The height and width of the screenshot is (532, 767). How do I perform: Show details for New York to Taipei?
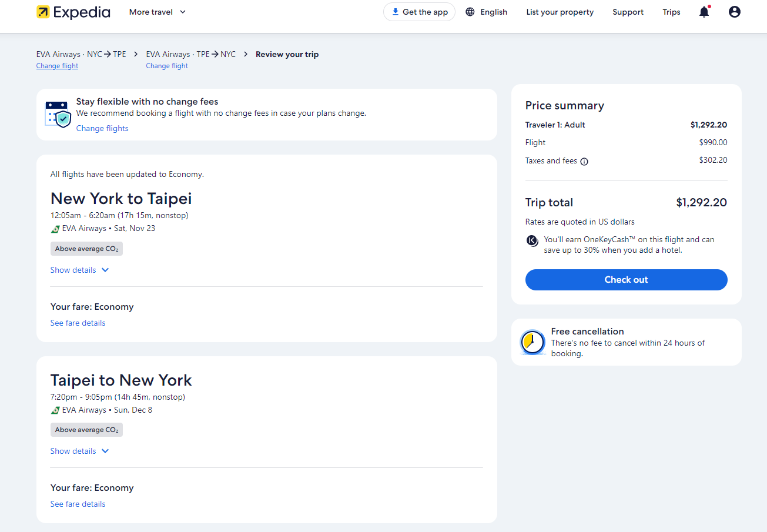[79, 270]
